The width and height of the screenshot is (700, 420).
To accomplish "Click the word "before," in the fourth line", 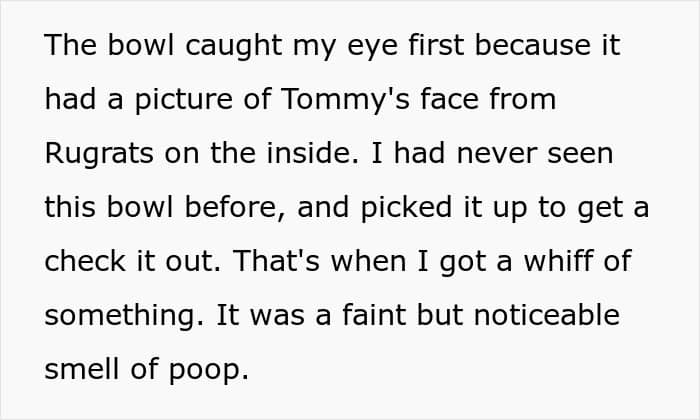I will [235, 208].
